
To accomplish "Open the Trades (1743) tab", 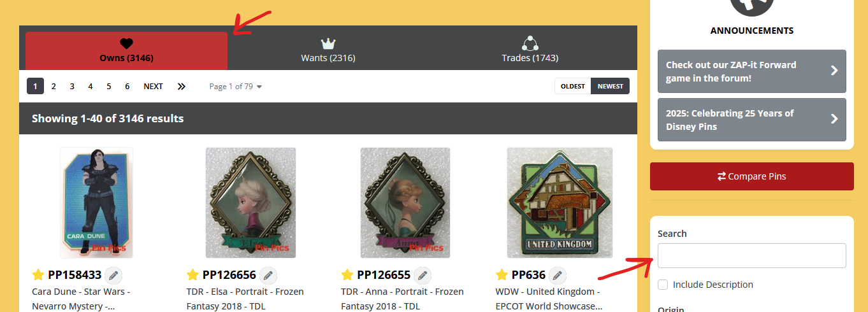I will click(530, 51).
